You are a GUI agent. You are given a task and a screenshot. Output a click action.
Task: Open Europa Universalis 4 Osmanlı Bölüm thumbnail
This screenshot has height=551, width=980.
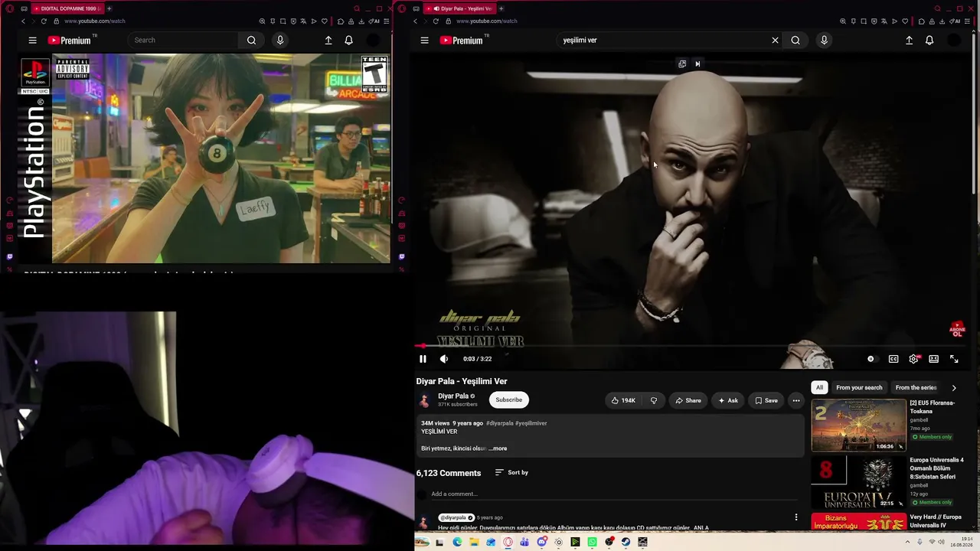858,482
